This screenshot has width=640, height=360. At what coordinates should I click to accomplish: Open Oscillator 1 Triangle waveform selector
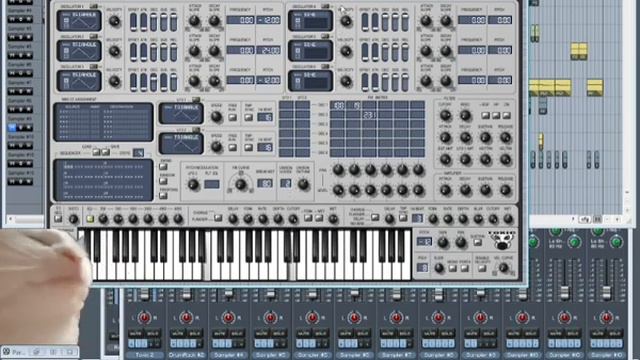click(x=79, y=20)
